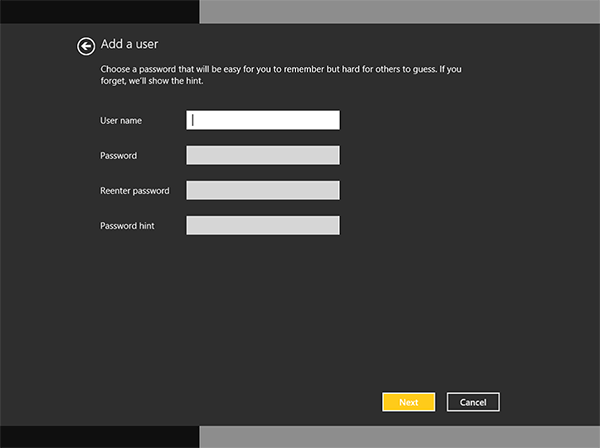600x448 pixels.
Task: Click the black strip at top left
Action: pyautogui.click(x=100, y=11)
